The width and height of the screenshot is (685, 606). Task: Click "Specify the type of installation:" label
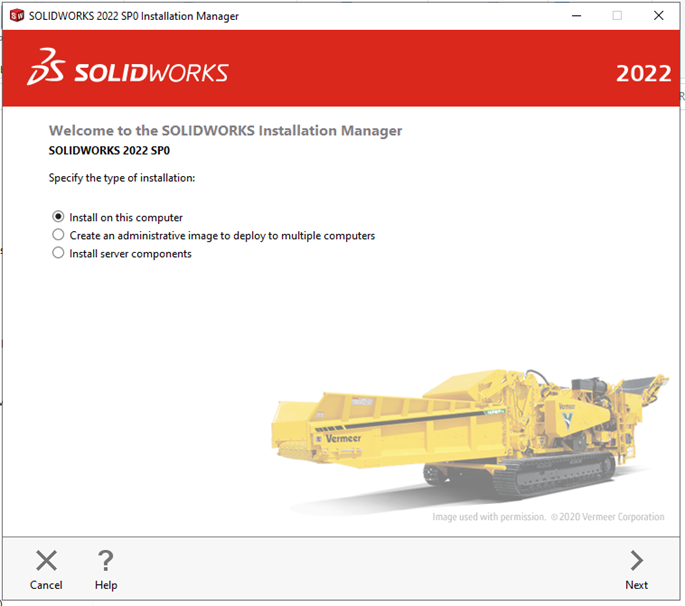click(x=122, y=178)
